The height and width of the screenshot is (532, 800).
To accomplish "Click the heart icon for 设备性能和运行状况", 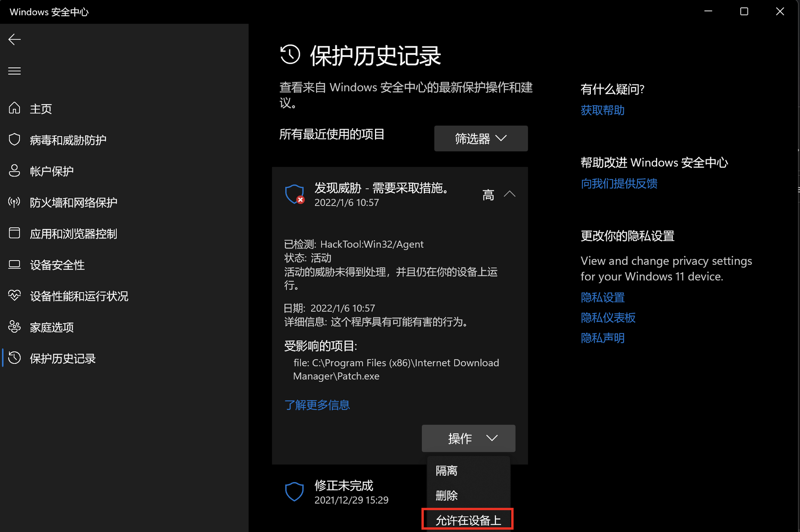I will [x=15, y=296].
